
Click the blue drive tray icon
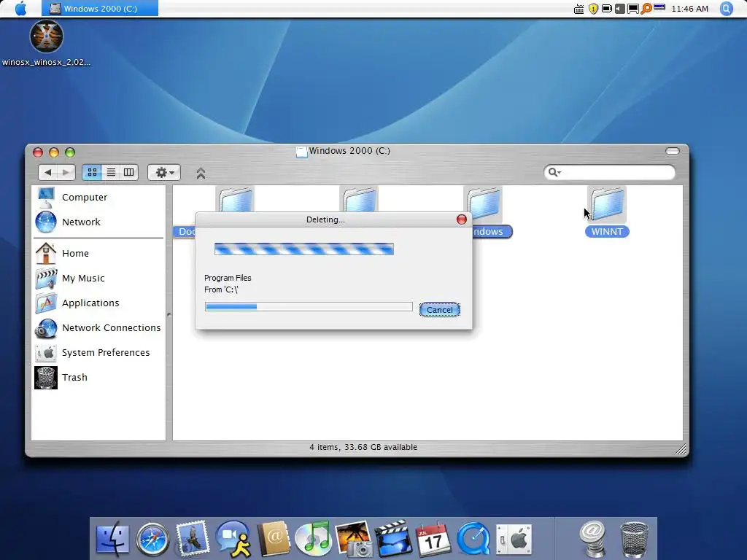click(x=659, y=7)
